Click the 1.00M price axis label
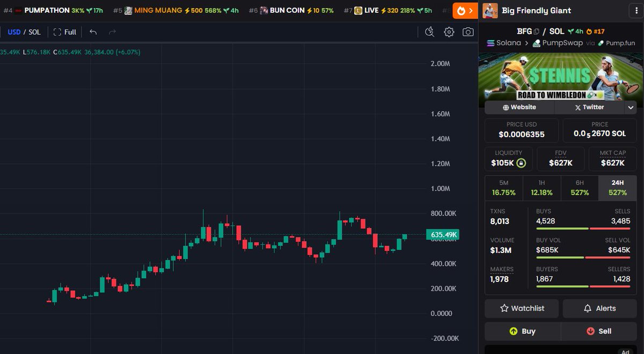 coord(441,189)
